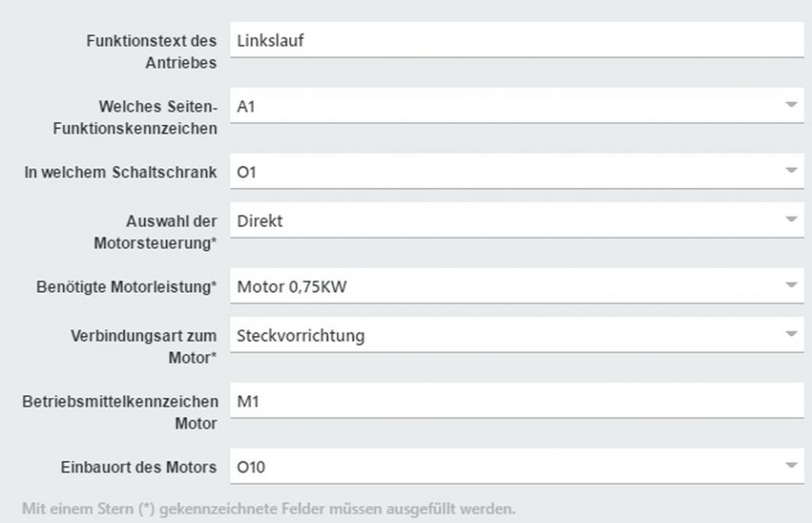812x523 pixels.
Task: Open the Seiten-Funktionskennzeichen dropdown arrow
Action: click(791, 106)
